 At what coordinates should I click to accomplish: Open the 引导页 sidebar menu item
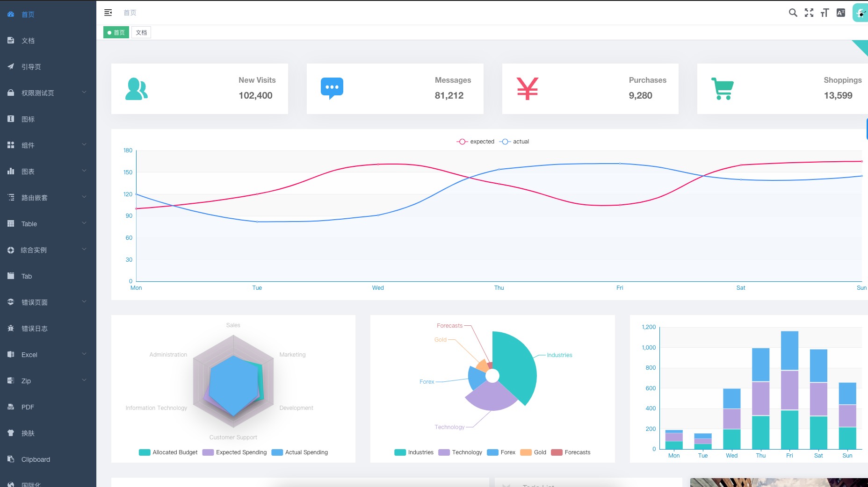[x=48, y=67]
